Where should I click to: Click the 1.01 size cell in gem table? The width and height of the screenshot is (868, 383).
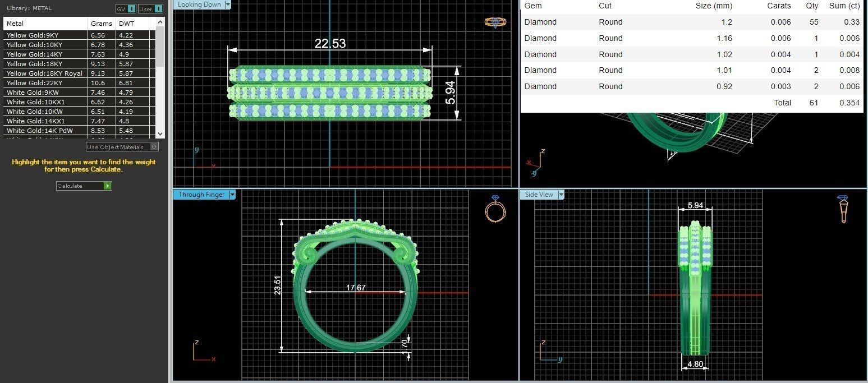tap(724, 70)
